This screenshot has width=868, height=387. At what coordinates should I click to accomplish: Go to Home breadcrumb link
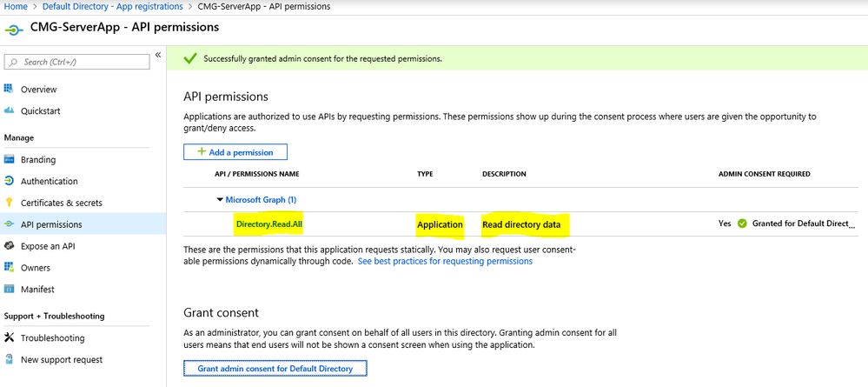(17, 7)
